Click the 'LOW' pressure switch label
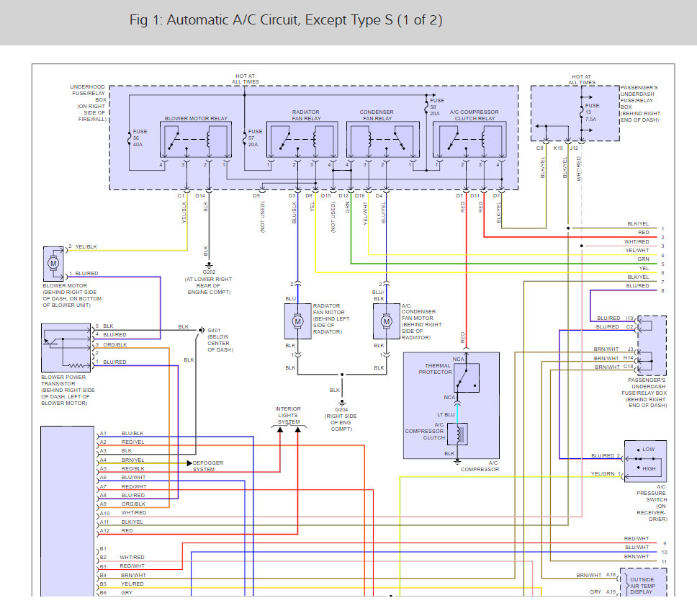The width and height of the screenshot is (697, 616). tap(649, 450)
